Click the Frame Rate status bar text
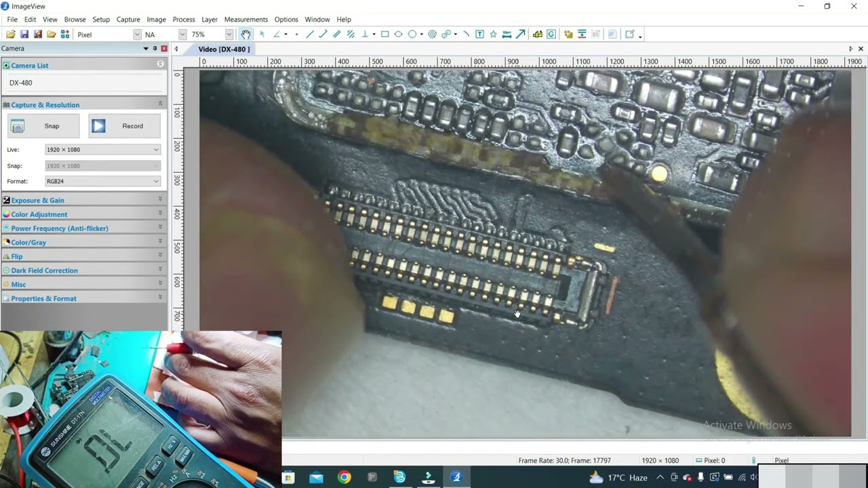This screenshot has height=488, width=868. coord(565,460)
